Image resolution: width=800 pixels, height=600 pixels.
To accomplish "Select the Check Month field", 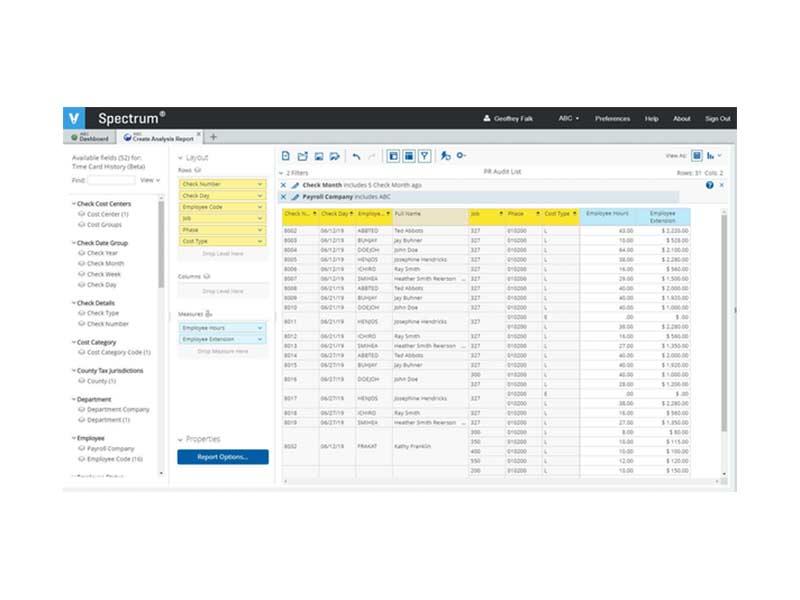I will click(x=106, y=264).
